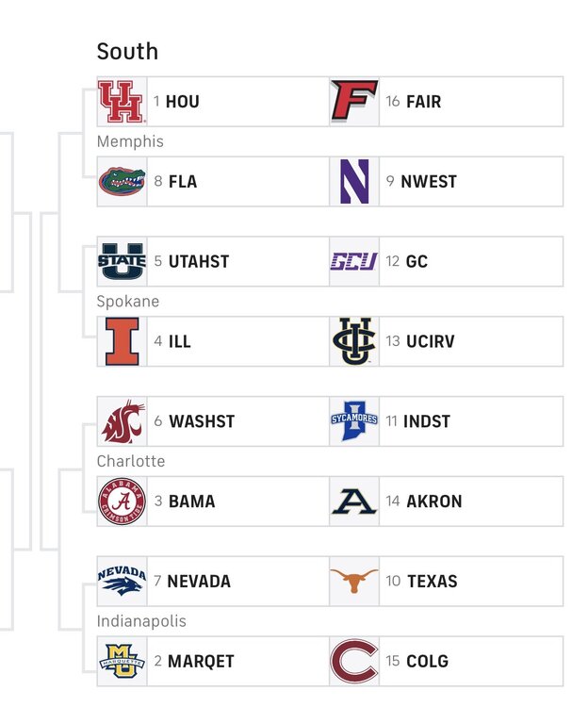Click the Utah State logo
Viewport: 588px width, 707px height.
[122, 262]
